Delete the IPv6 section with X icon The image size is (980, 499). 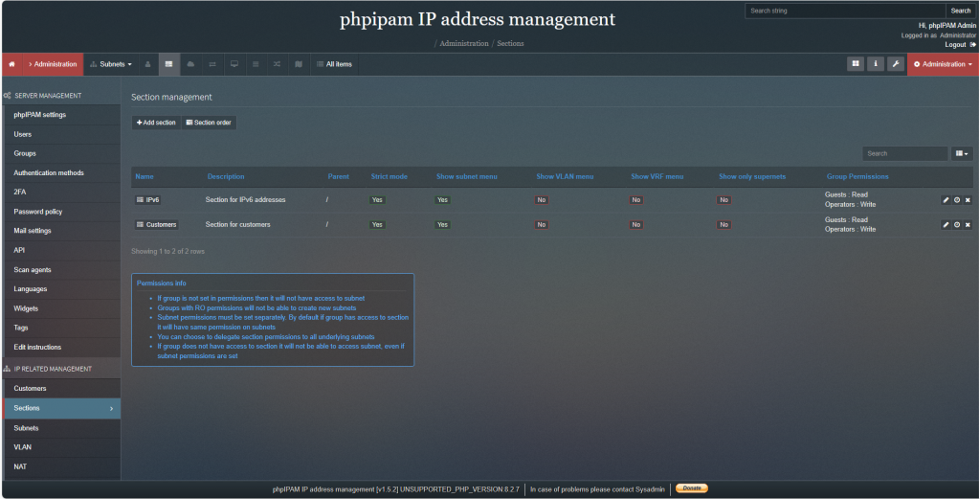click(968, 200)
